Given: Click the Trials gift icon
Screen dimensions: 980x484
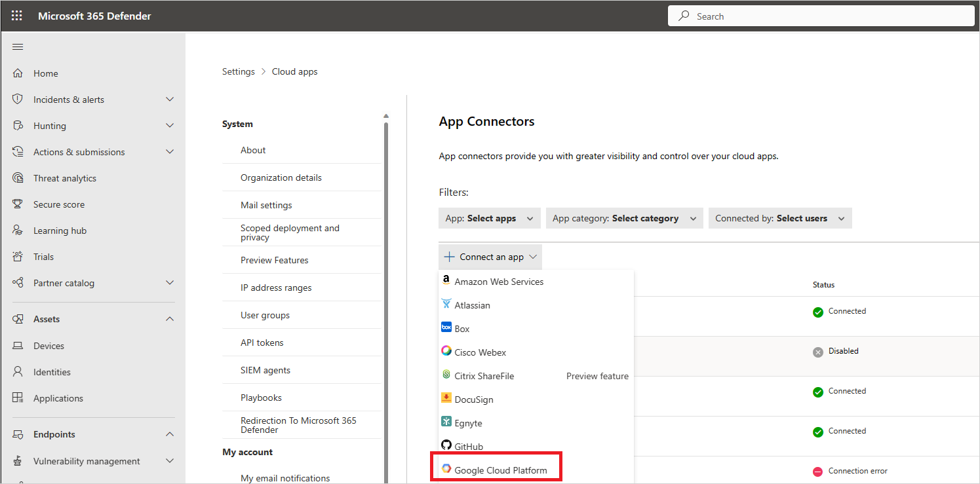Looking at the screenshot, I should pyautogui.click(x=18, y=257).
